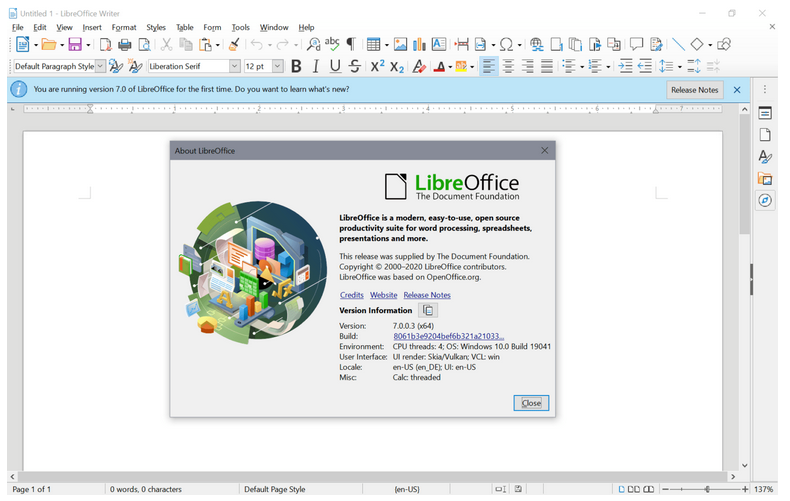Expand the Paste options dropdown arrow
The width and height of the screenshot is (790, 501).
(x=218, y=45)
